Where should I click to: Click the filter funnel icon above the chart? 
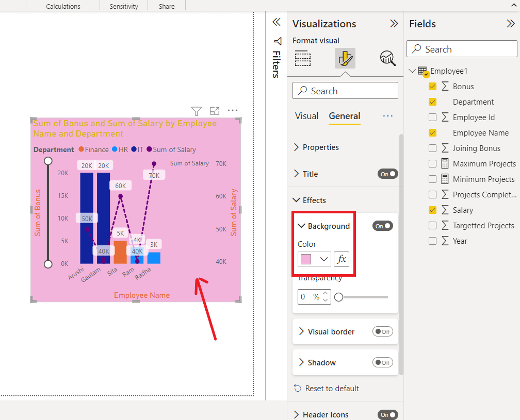[197, 111]
